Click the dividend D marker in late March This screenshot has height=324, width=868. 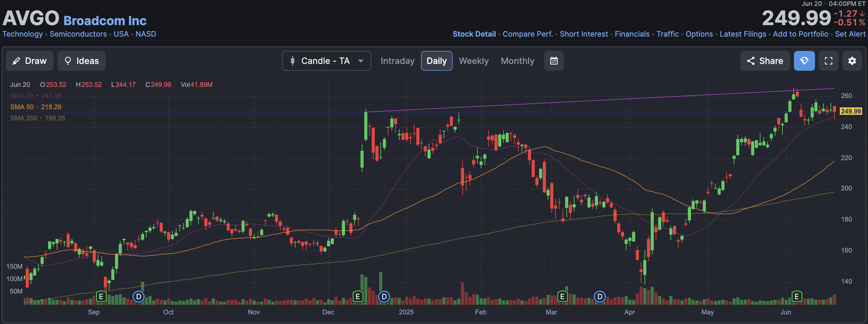click(x=600, y=297)
